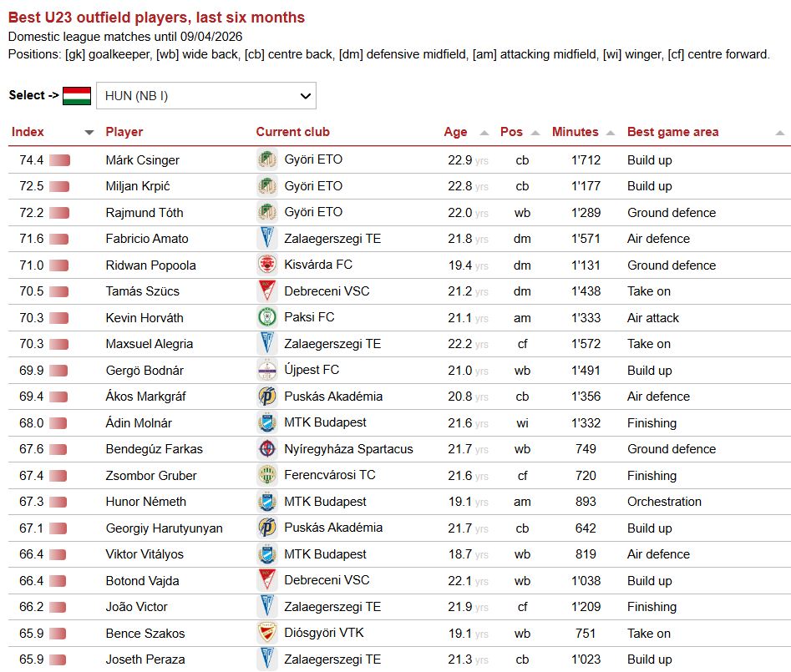This screenshot has width=791, height=672.
Task: Click Nyíregyháza Spartacus club crest
Action: (x=267, y=449)
